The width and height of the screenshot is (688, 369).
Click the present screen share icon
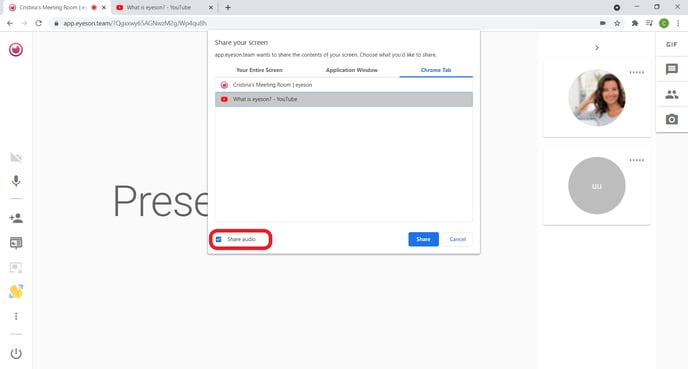(x=16, y=243)
